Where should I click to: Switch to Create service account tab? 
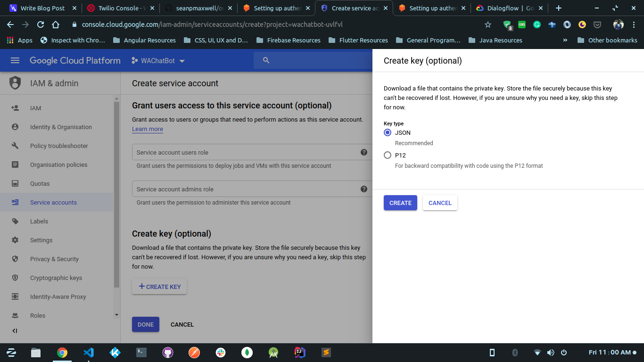(354, 8)
